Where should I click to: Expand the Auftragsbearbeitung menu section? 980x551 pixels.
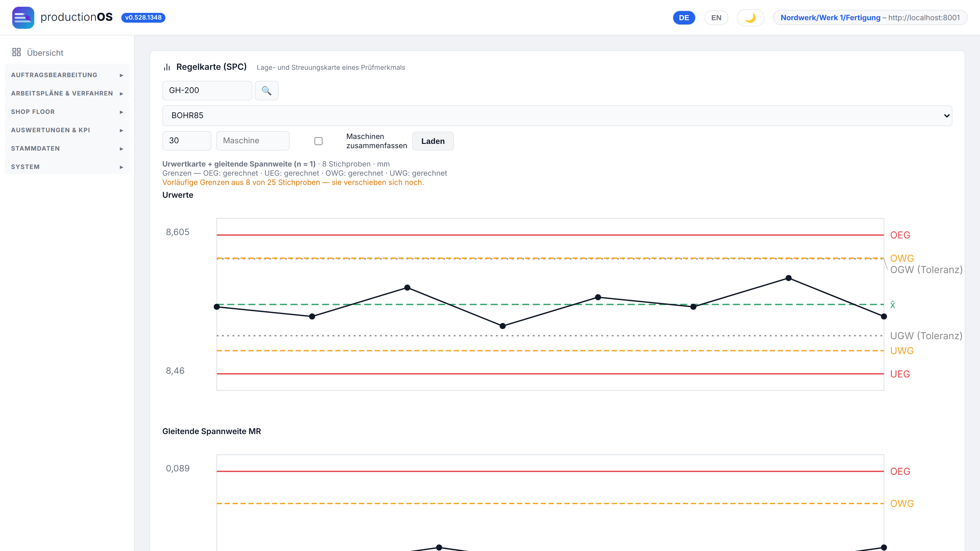(x=67, y=75)
